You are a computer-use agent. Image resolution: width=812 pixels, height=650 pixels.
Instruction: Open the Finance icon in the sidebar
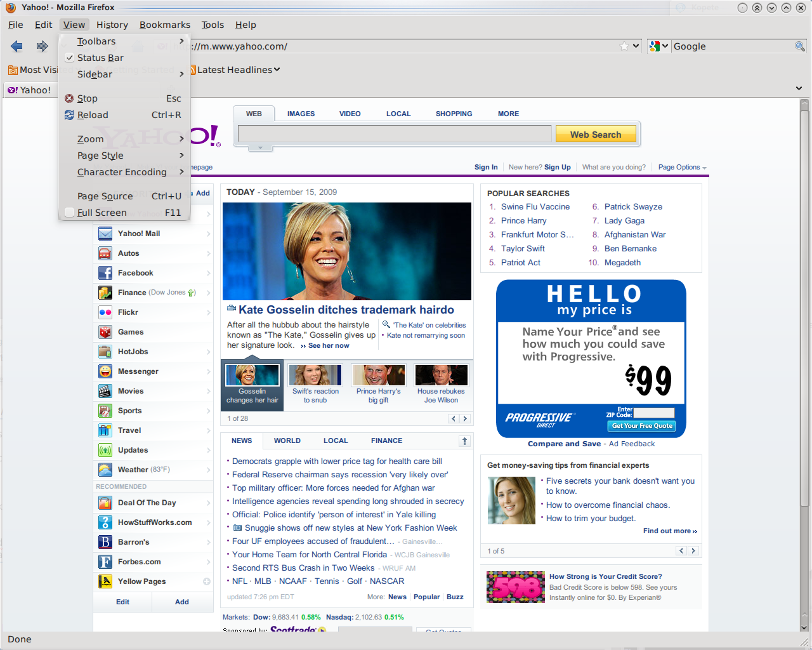105,293
